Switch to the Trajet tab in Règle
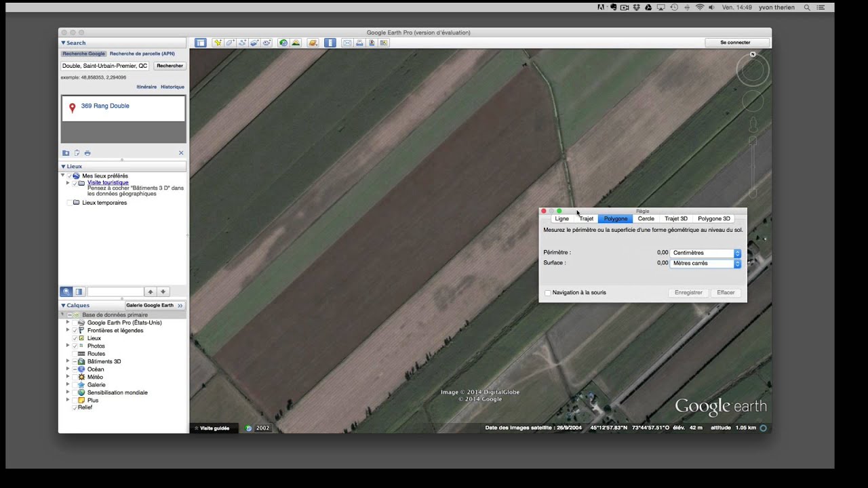 click(x=586, y=219)
